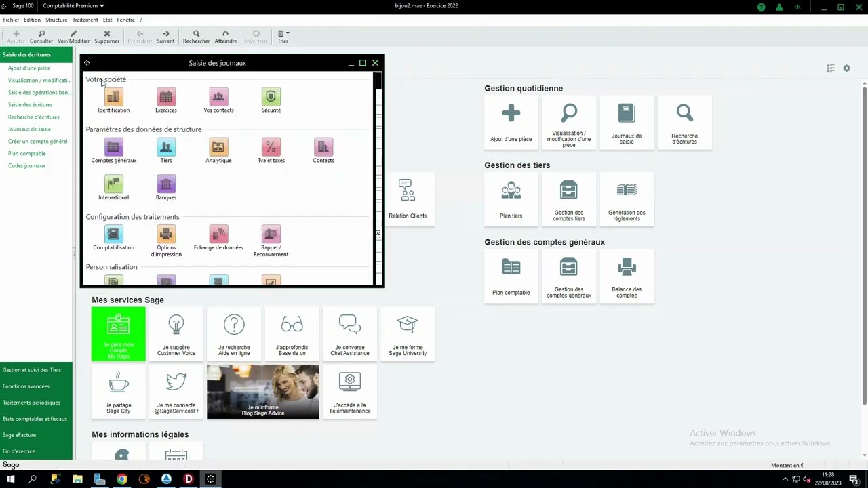Click Saisie des opérations ban... sidebar link

[39, 93]
